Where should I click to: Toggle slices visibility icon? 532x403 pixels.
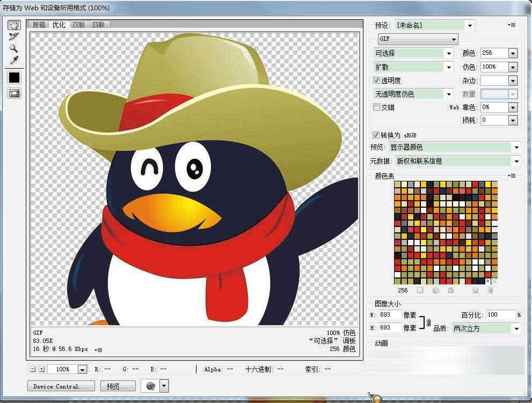pyautogui.click(x=14, y=93)
